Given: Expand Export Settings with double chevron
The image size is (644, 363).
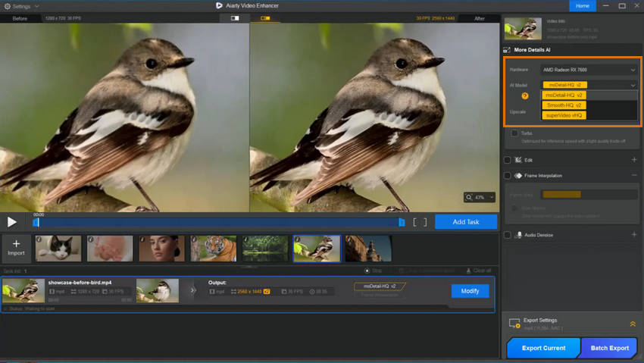Looking at the screenshot, I should coord(633,324).
